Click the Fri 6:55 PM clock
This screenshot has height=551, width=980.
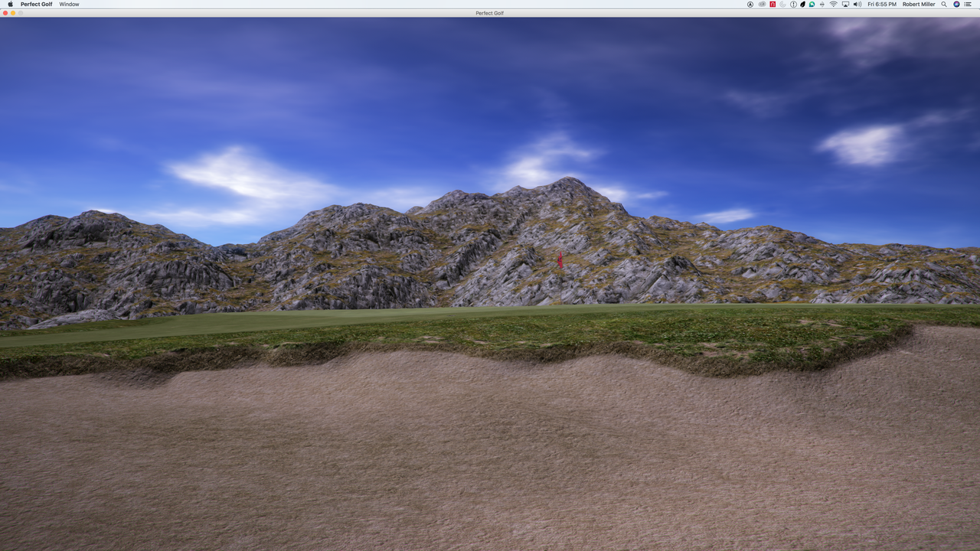coord(882,4)
